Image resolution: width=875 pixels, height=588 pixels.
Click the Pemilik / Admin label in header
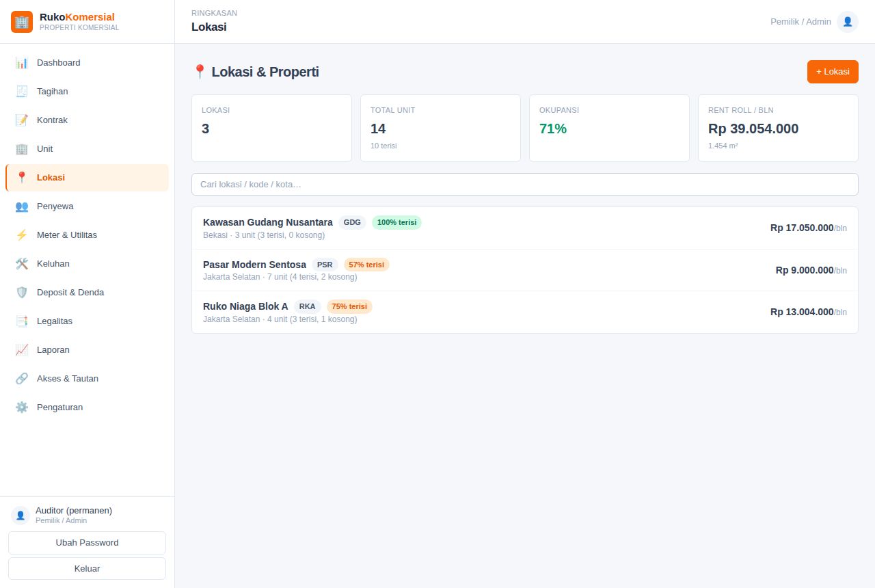point(800,22)
